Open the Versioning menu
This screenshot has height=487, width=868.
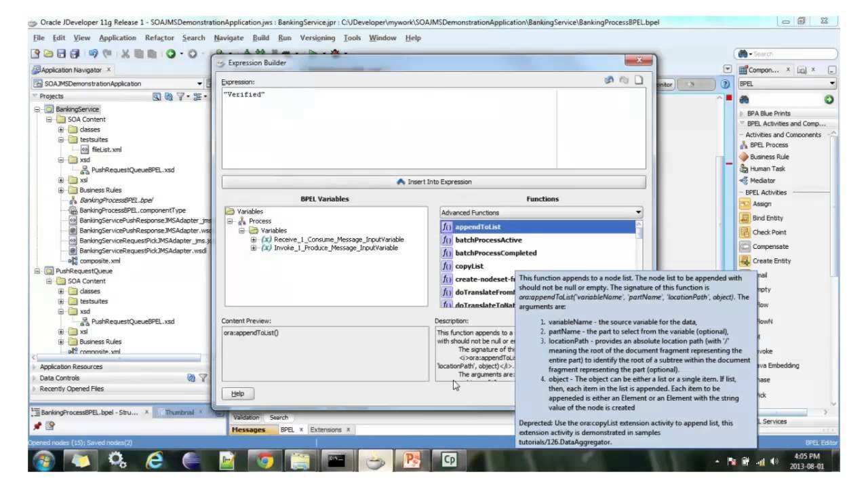pos(317,38)
